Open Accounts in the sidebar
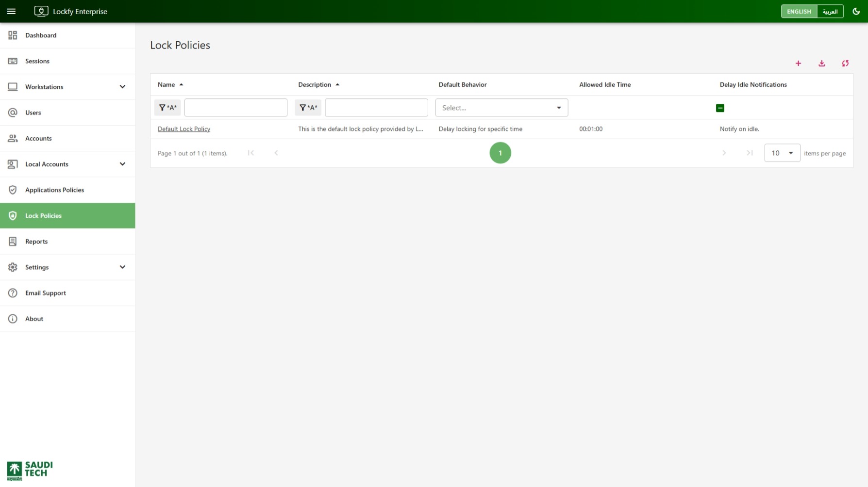The width and height of the screenshot is (868, 487). (x=67, y=138)
